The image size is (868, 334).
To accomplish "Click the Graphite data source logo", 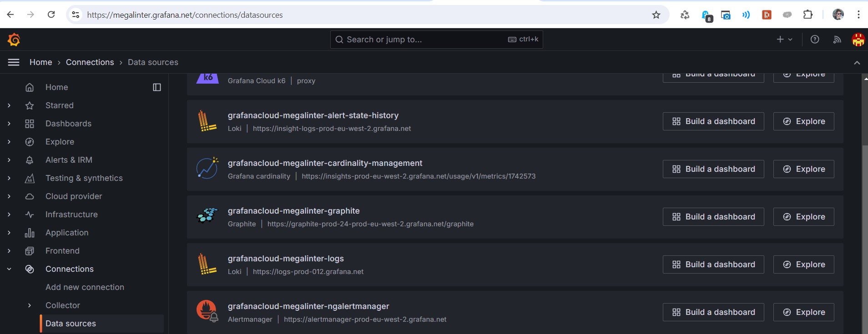I will [x=207, y=215].
